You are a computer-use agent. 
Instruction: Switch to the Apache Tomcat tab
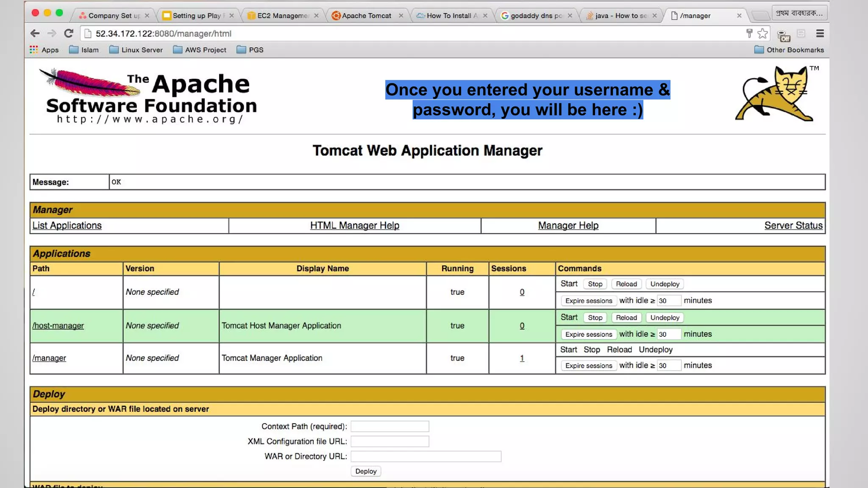point(366,16)
